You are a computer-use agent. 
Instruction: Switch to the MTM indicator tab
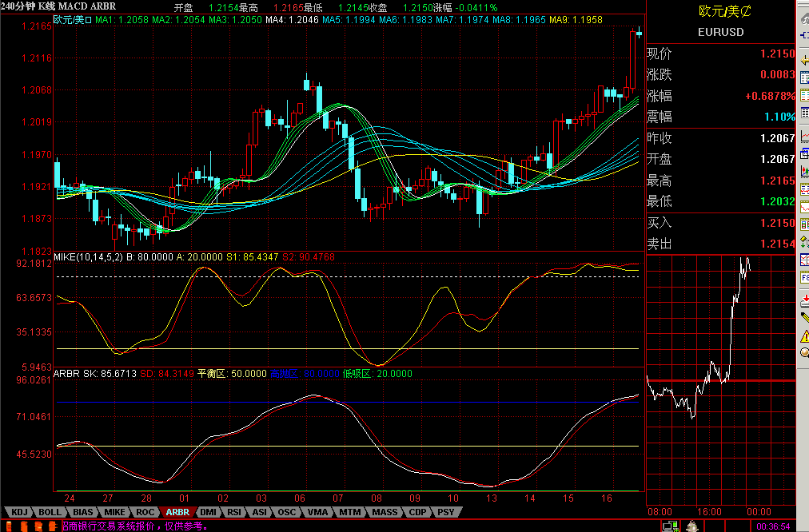[350, 512]
